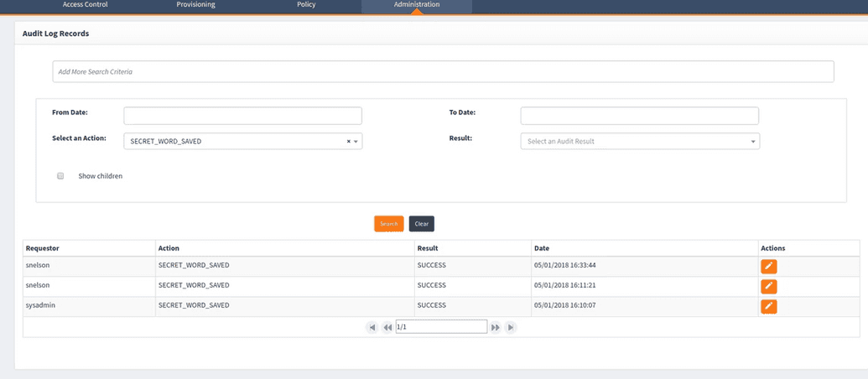Click the To Date input field

639,116
